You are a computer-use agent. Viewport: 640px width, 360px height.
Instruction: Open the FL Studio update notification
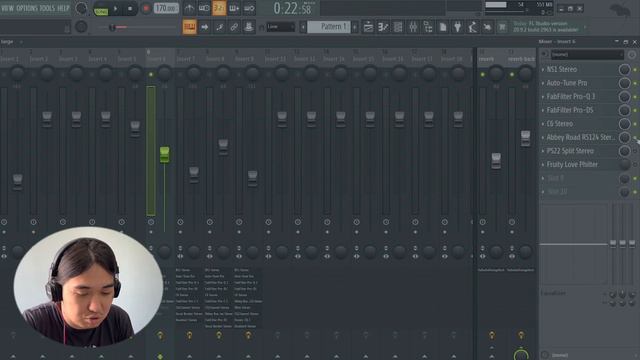[545, 27]
